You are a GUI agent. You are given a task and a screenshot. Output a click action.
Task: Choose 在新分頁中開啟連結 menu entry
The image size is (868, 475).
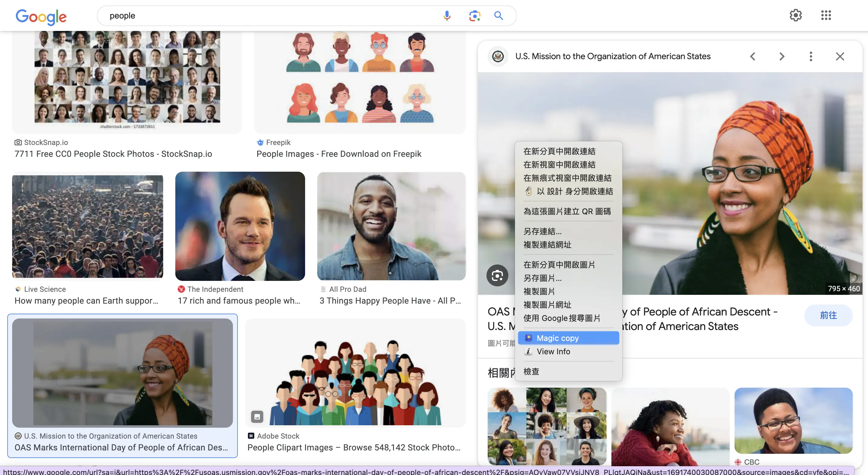pyautogui.click(x=568, y=151)
